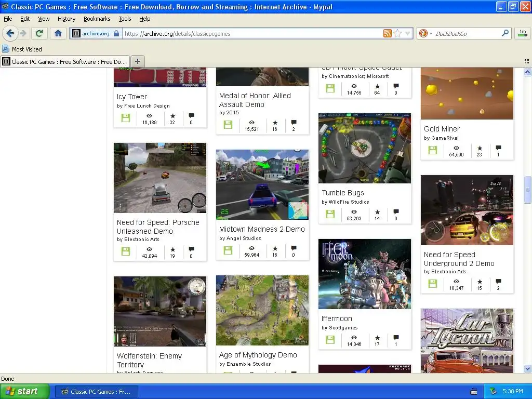
Task: Click the software icon under Iffermoon
Action: click(x=330, y=340)
